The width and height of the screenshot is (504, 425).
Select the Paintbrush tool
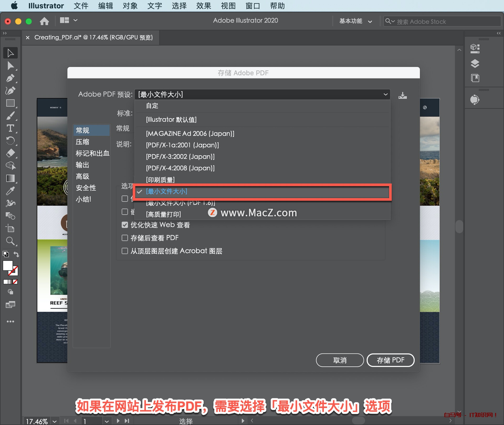point(10,116)
